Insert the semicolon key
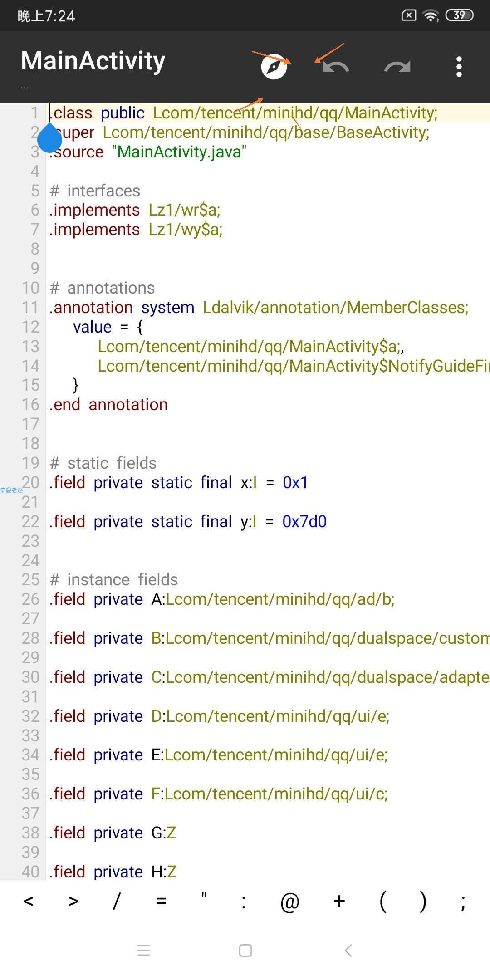Image resolution: width=490 pixels, height=980 pixels. pos(463,902)
